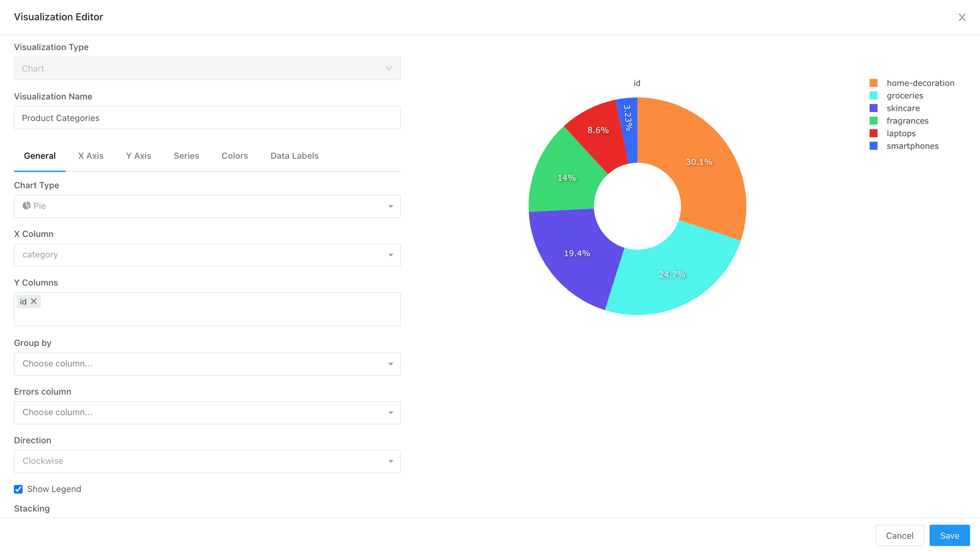Close the Visualization Editor dialog

click(962, 17)
